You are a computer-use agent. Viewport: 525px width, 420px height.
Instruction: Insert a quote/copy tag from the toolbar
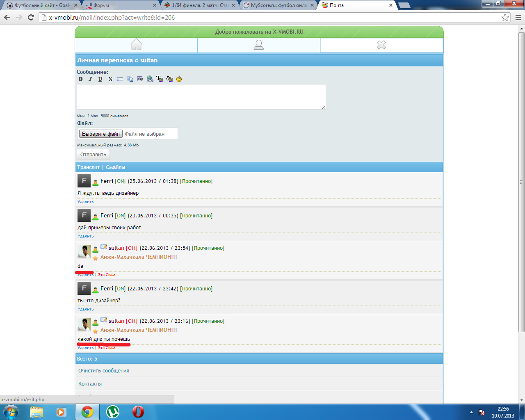pos(130,79)
